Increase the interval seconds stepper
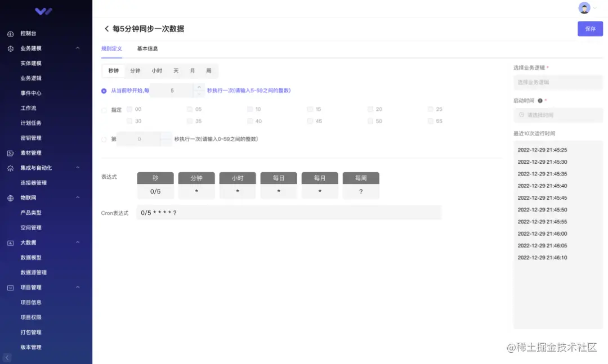The height and width of the screenshot is (364, 608). click(x=199, y=87)
